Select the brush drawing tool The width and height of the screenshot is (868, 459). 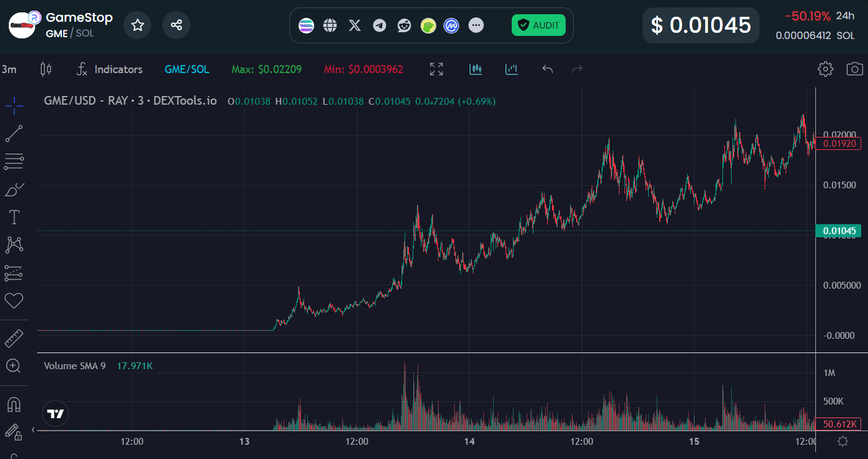coord(14,190)
